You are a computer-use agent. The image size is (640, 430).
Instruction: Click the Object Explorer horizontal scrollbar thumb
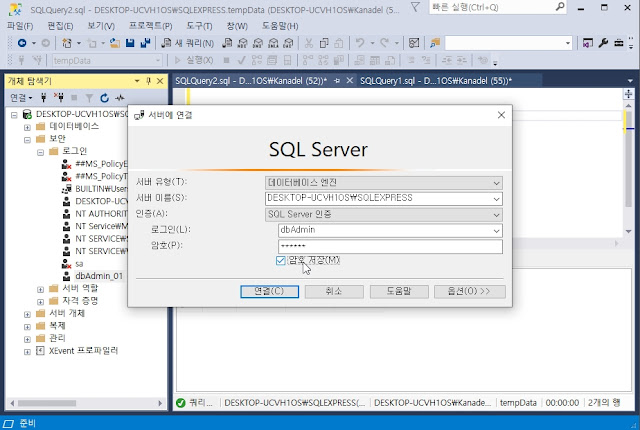[x=47, y=403]
